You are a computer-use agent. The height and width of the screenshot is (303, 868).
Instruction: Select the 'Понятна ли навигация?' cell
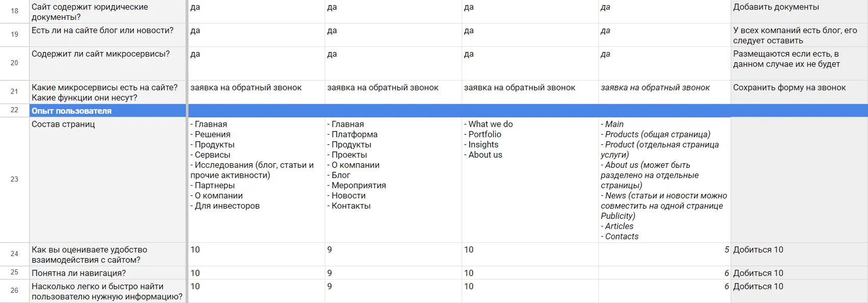(107, 273)
